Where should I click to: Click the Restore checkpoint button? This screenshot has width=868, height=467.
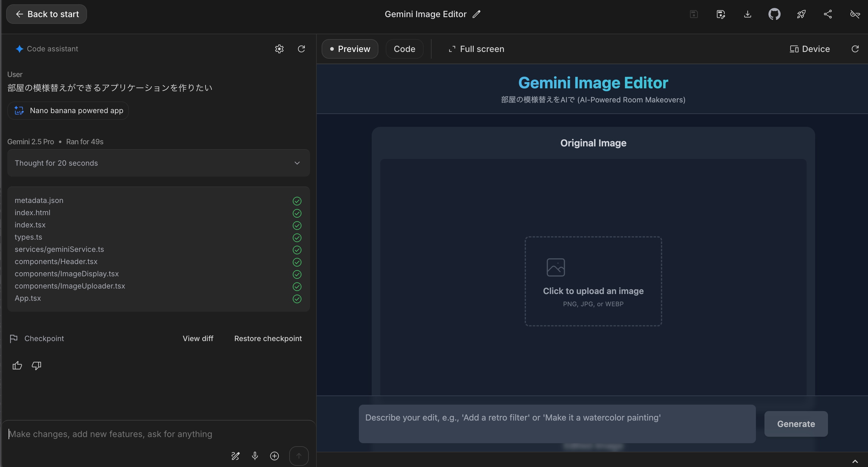click(268, 339)
